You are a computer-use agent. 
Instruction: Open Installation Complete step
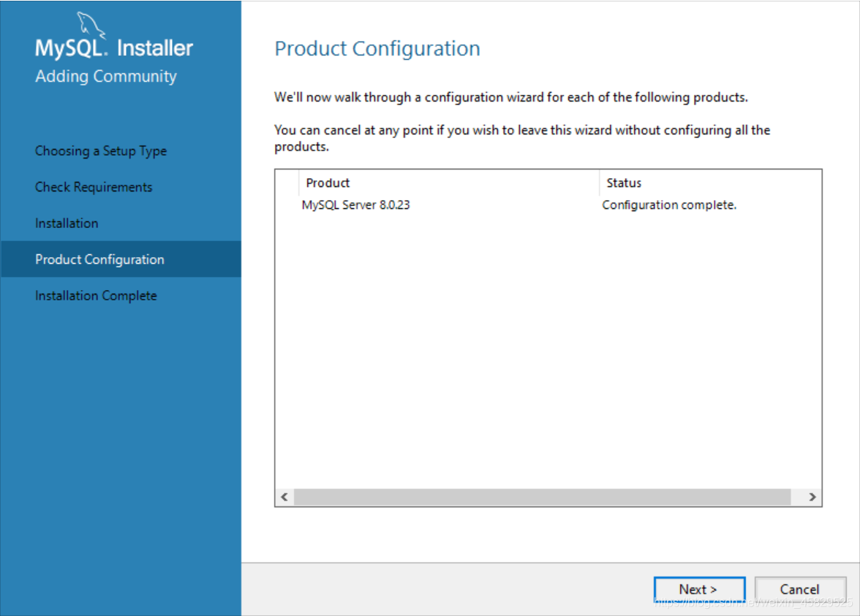click(x=96, y=295)
